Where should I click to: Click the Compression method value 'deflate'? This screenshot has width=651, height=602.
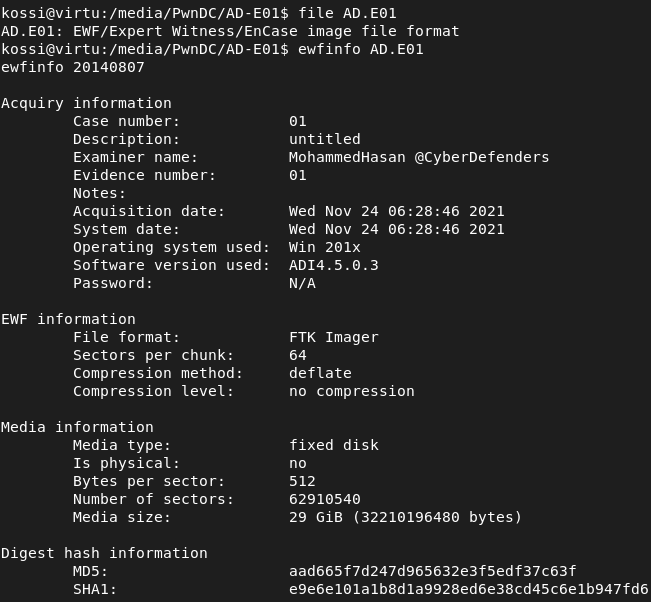(320, 373)
